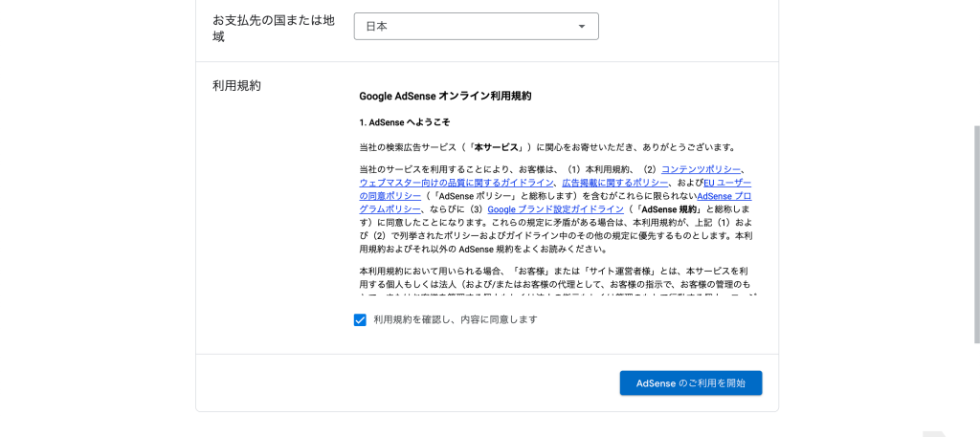The width and height of the screenshot is (980, 437).
Task: Click the dropdown arrow next to 日本
Action: (x=582, y=26)
